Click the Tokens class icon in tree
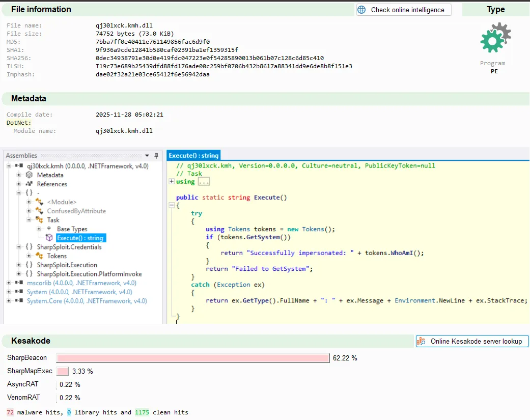Screen dimensions: 530x420 pyautogui.click(x=39, y=256)
